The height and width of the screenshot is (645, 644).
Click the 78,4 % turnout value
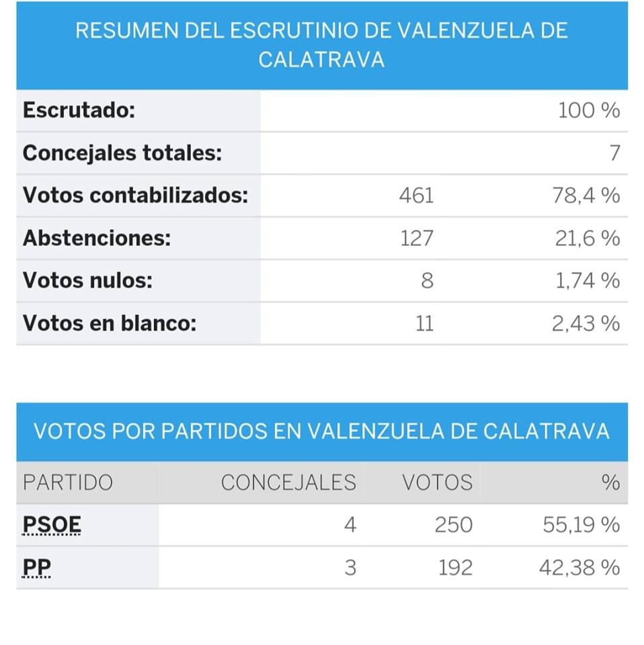[x=587, y=196]
